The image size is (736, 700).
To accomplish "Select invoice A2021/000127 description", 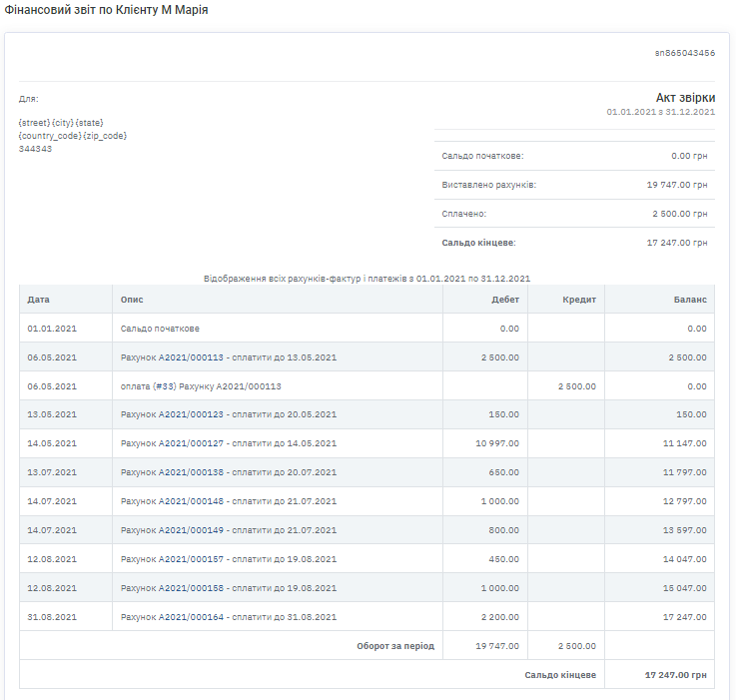I will [228, 444].
